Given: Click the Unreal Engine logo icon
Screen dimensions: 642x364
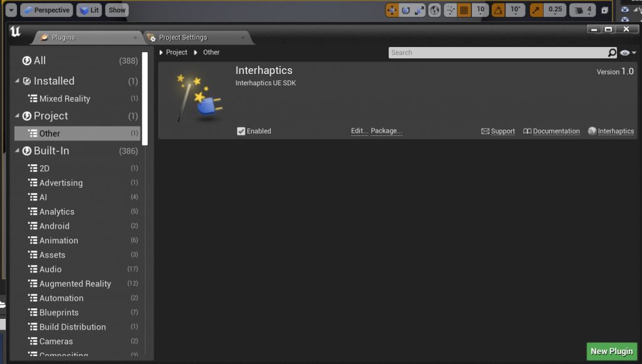Looking at the screenshot, I should (x=16, y=32).
